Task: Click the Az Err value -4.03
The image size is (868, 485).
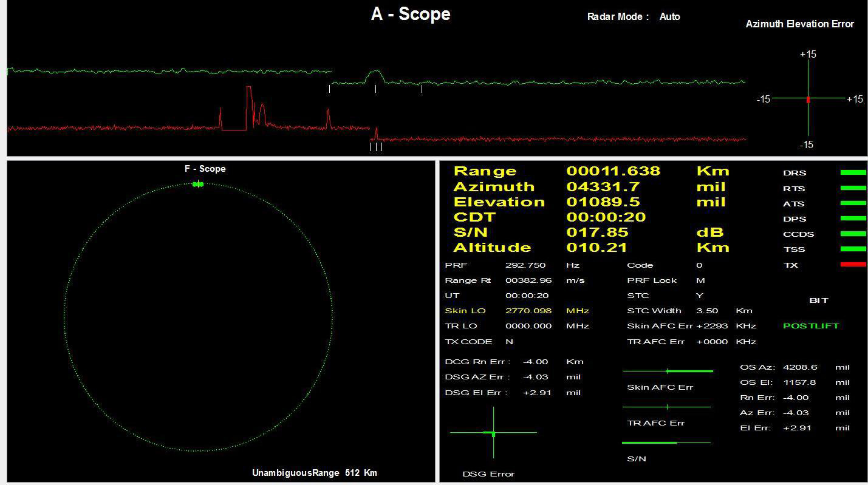Action: [x=796, y=413]
